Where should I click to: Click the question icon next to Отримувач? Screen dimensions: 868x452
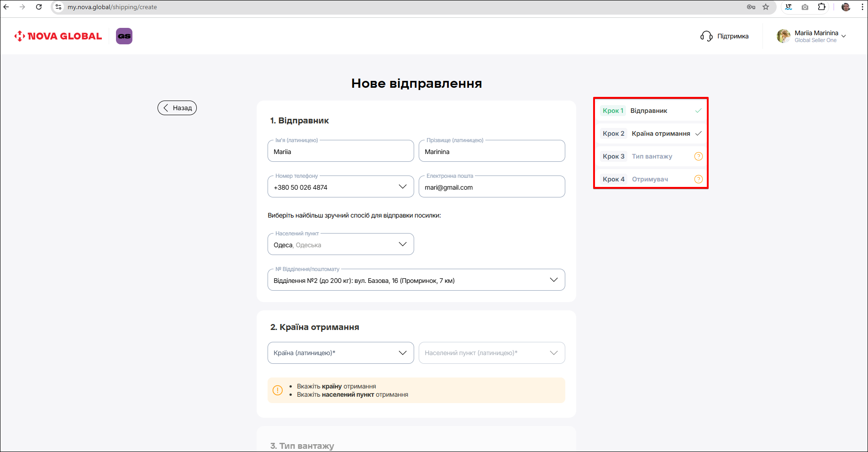pyautogui.click(x=698, y=179)
